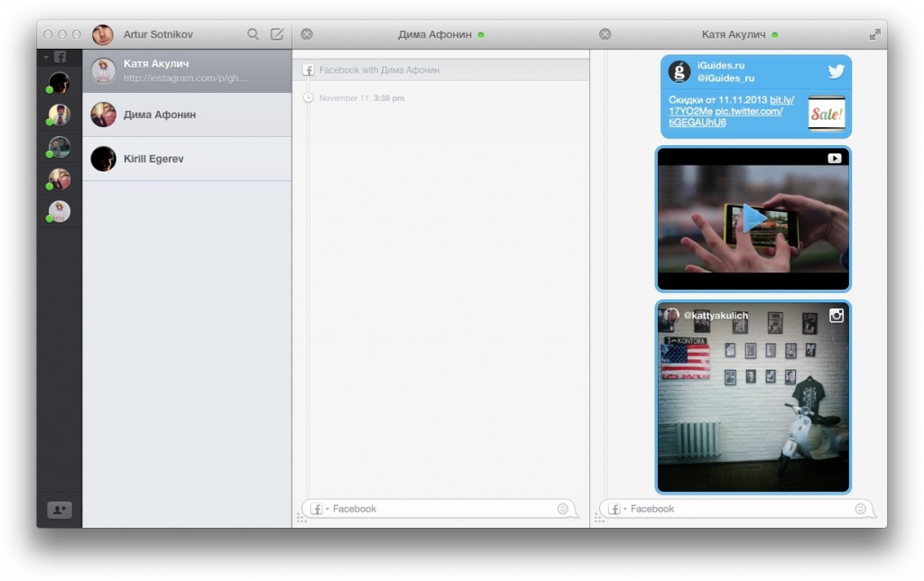The image size is (924, 581).
Task: Play the YouTube video preview
Action: tap(753, 218)
